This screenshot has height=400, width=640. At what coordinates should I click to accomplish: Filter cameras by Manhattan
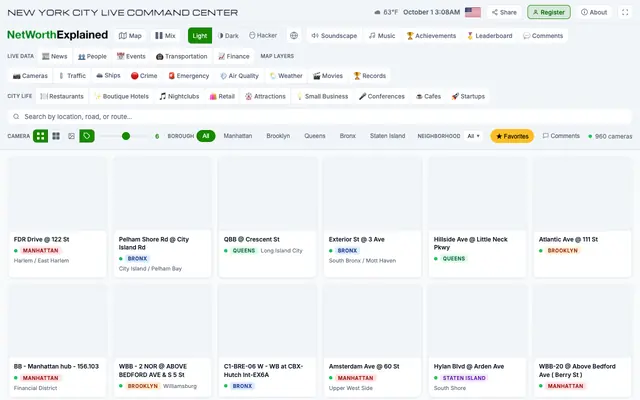click(x=238, y=136)
